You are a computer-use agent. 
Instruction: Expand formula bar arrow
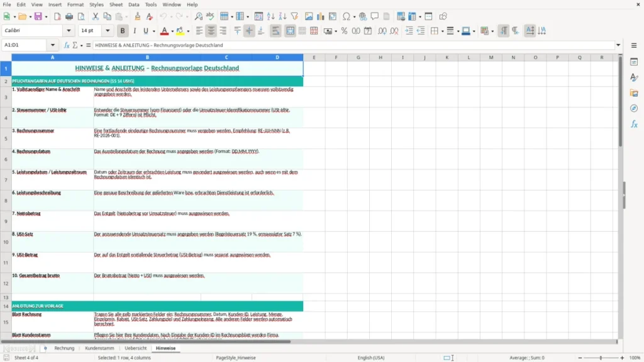click(x=618, y=45)
